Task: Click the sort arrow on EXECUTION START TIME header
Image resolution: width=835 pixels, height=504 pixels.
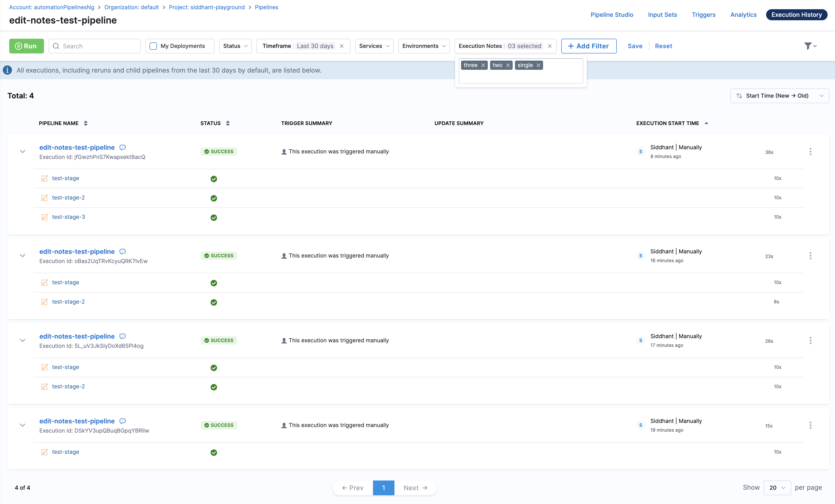Action: point(706,123)
